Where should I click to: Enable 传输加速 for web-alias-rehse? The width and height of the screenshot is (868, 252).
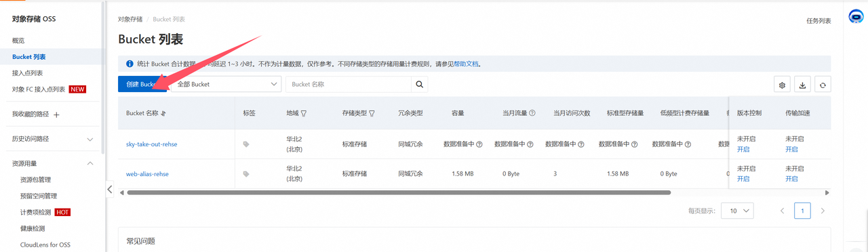pos(791,179)
